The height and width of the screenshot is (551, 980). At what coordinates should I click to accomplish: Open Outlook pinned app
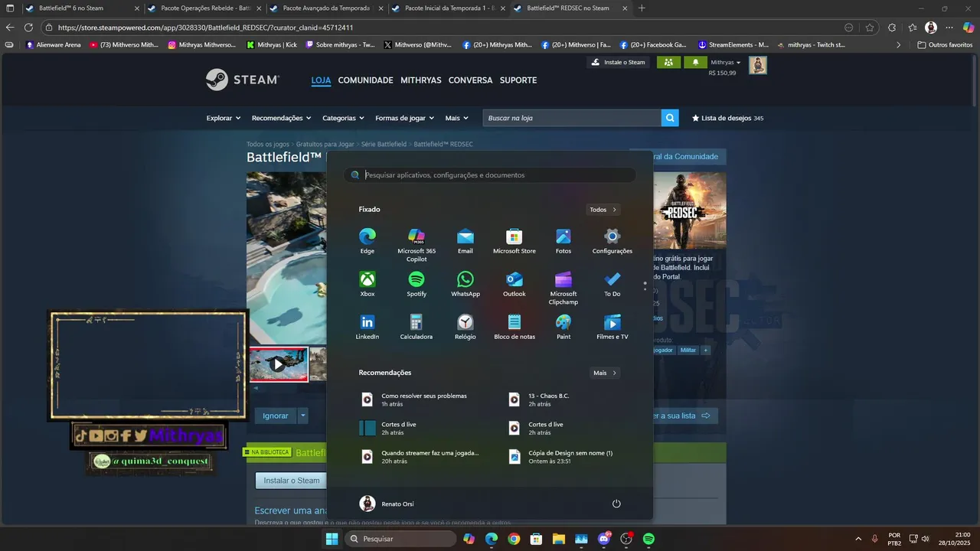pyautogui.click(x=514, y=284)
